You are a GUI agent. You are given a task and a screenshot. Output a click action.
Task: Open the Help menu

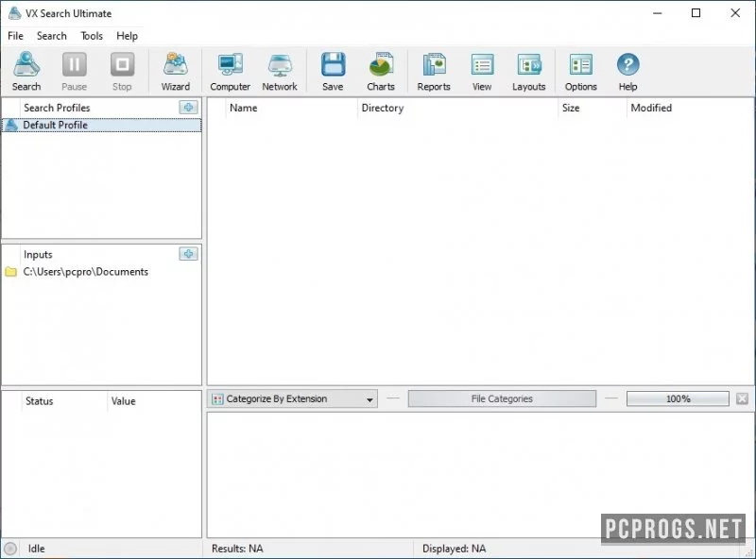click(127, 36)
